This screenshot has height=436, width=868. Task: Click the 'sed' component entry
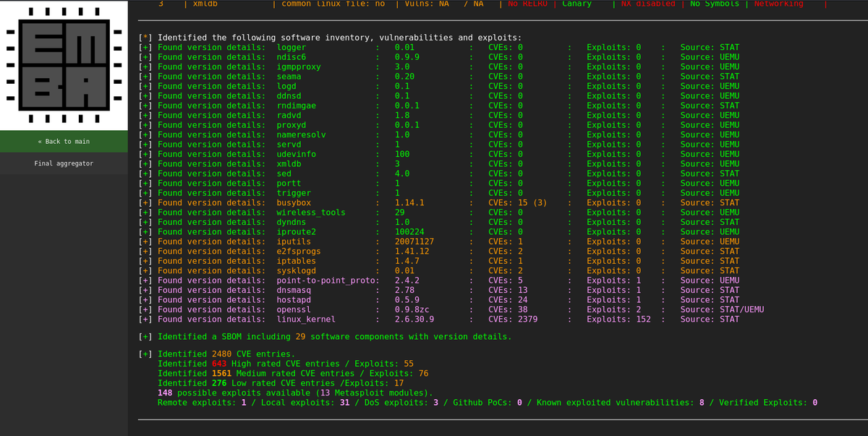[x=284, y=174]
